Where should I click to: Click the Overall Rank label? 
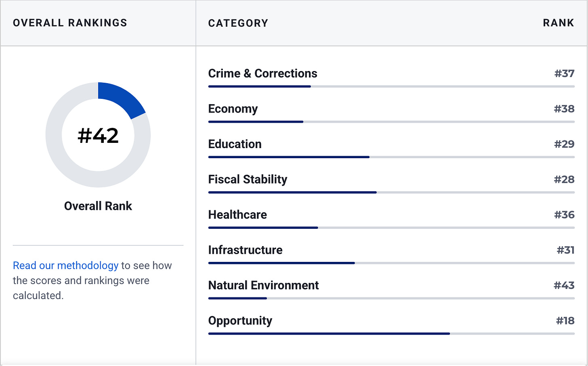click(98, 206)
